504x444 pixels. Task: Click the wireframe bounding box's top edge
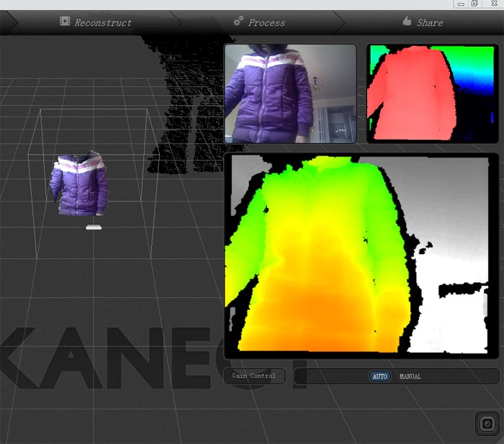[94, 109]
